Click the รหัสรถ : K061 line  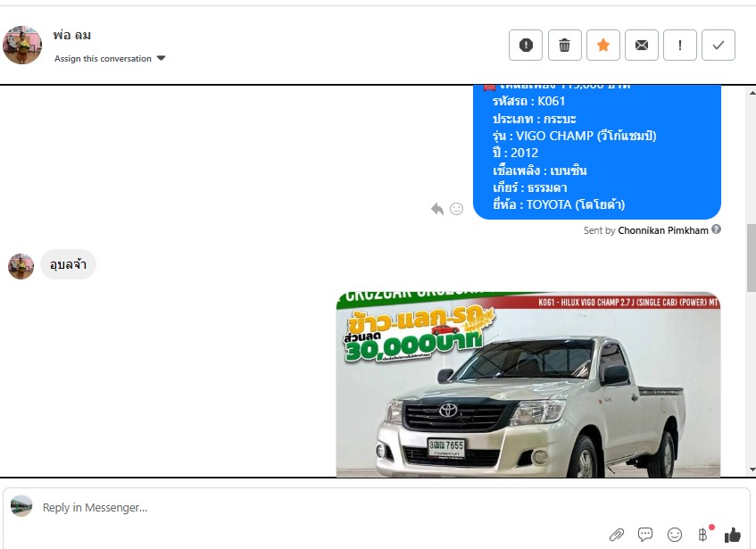[x=528, y=101]
